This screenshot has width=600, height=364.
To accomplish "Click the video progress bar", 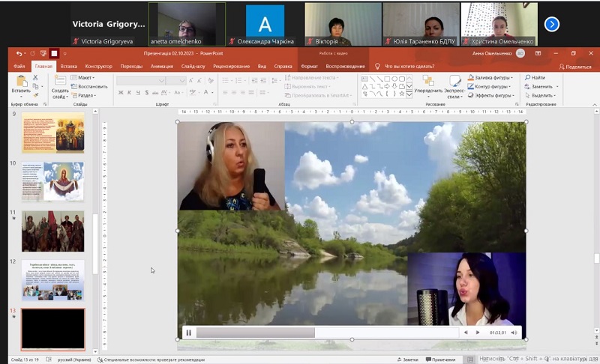I will pos(327,333).
